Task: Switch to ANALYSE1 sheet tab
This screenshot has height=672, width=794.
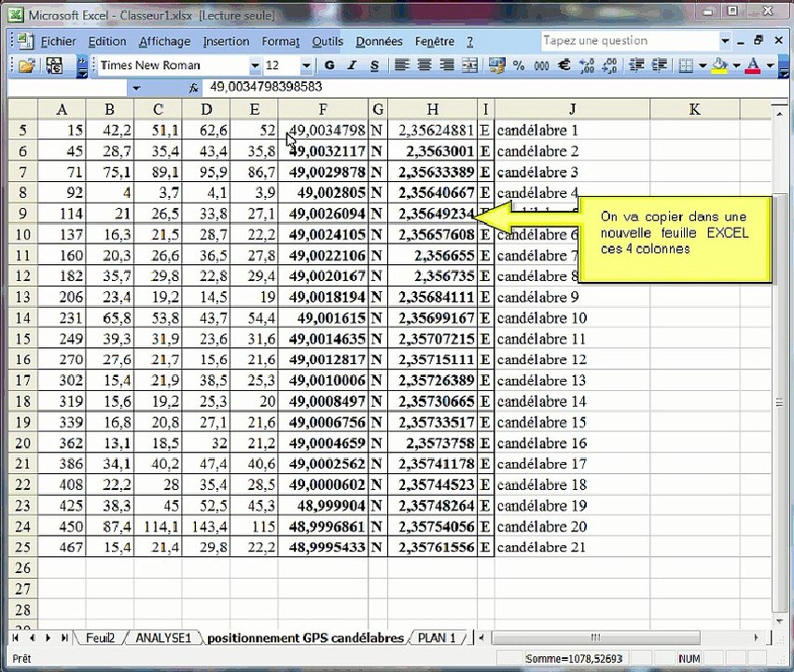Action: (x=163, y=638)
